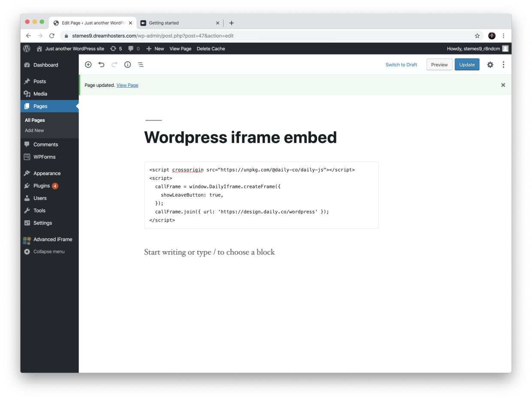Follow the View Page link in the notice
This screenshot has height=400, width=532.
click(x=127, y=85)
